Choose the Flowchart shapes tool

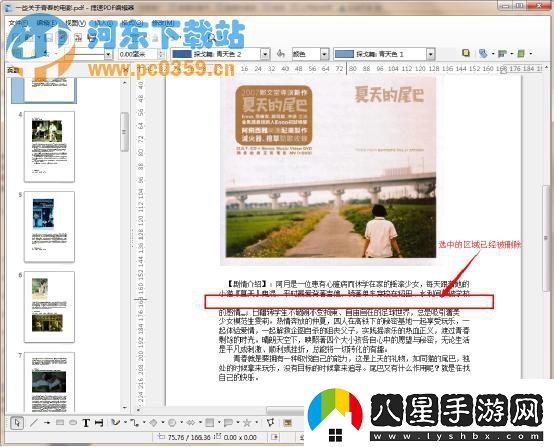[x=210, y=423]
